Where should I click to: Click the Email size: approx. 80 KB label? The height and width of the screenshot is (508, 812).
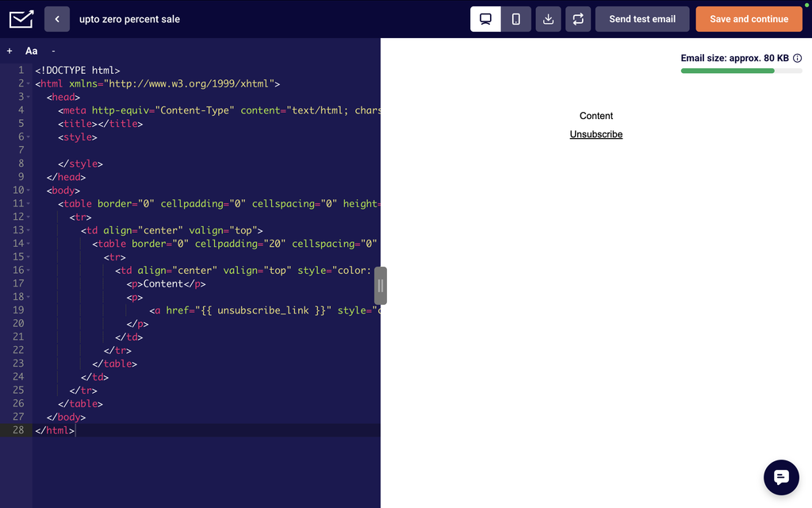pos(734,58)
